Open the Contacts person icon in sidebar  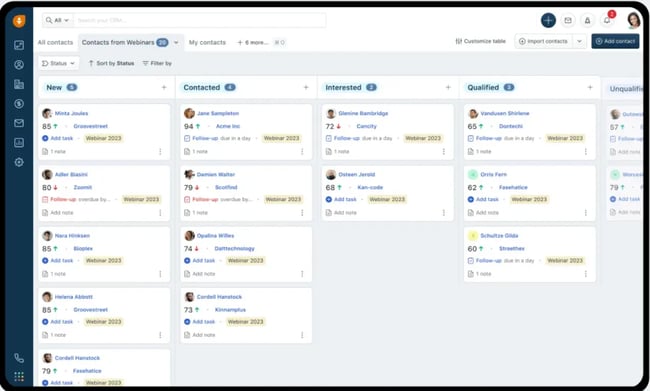[19, 65]
